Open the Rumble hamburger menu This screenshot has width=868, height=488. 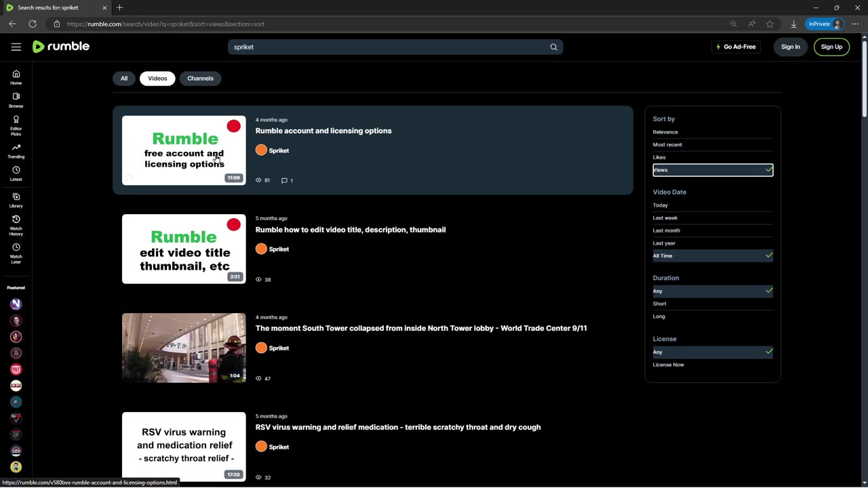click(x=16, y=47)
